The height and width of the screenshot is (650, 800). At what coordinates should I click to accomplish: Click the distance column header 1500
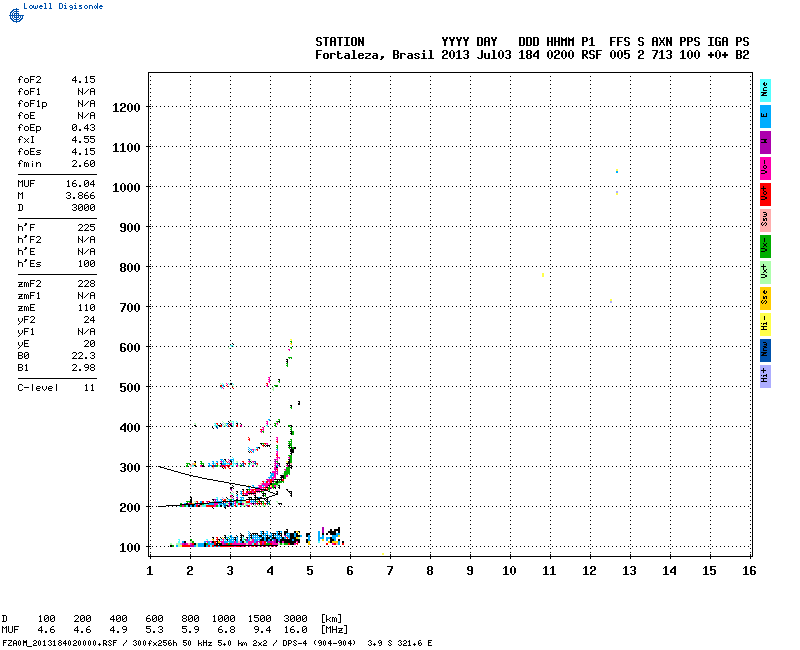(259, 619)
